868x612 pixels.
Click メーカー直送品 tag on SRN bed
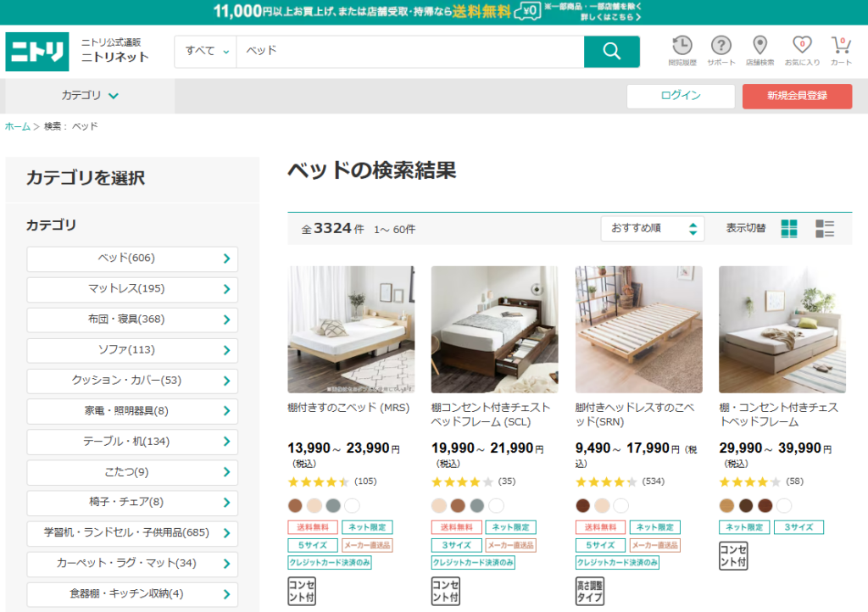pyautogui.click(x=655, y=545)
